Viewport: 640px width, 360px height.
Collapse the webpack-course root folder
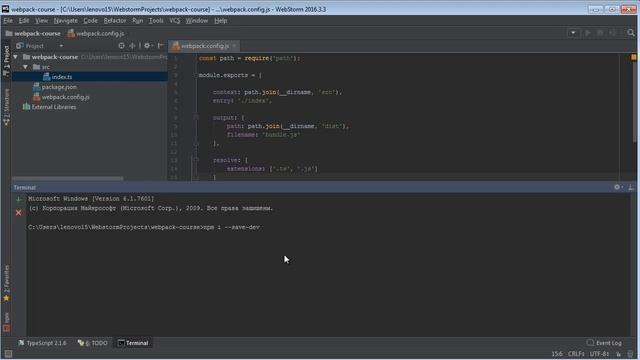pyautogui.click(x=16, y=57)
